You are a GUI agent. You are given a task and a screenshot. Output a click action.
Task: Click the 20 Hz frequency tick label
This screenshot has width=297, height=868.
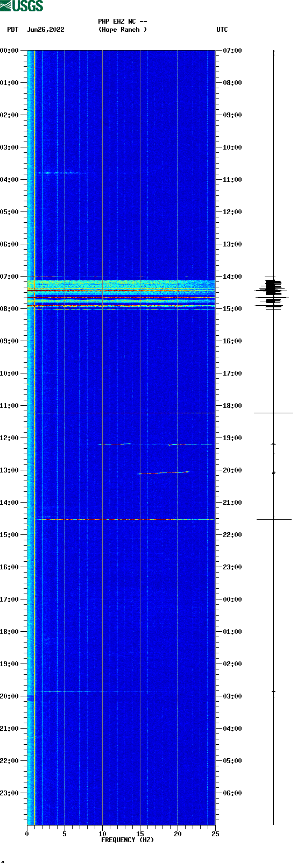[x=178, y=834]
